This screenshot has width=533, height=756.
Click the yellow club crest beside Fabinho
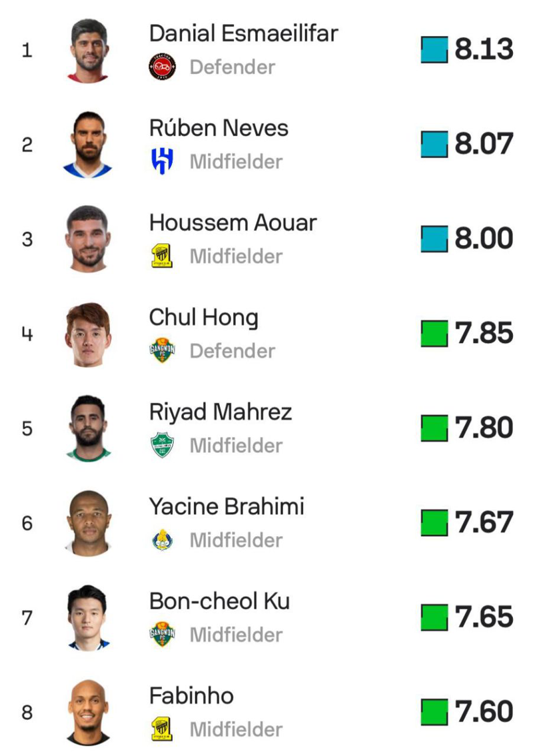(x=162, y=729)
